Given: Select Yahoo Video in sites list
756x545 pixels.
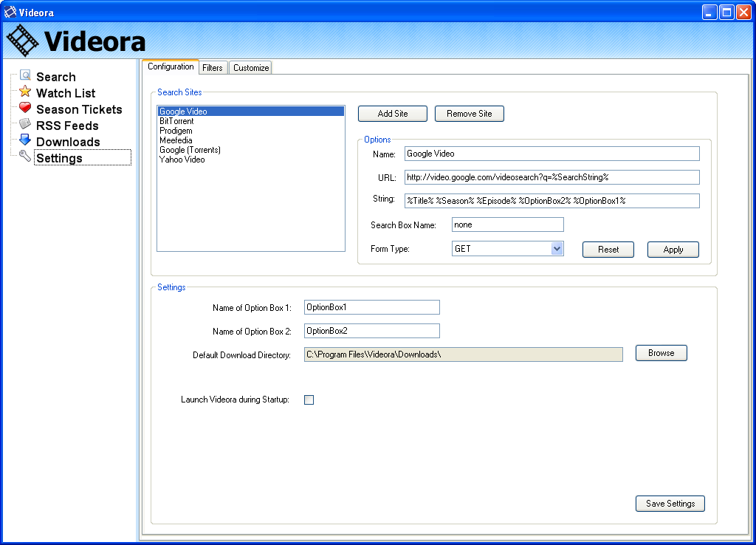Looking at the screenshot, I should pos(251,160).
